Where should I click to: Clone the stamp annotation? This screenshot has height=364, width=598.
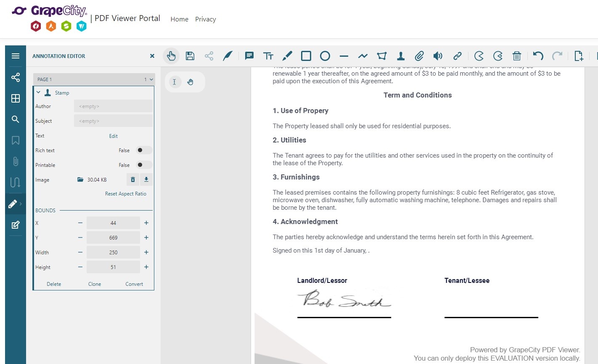point(95,284)
